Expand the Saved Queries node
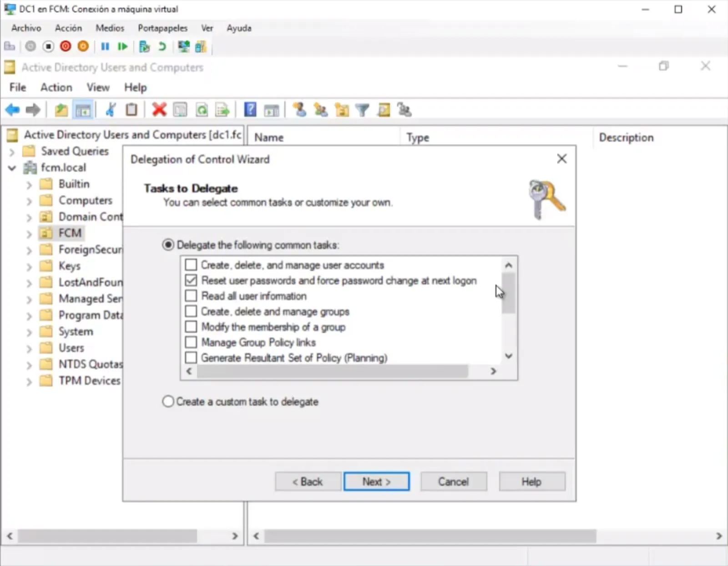 click(x=12, y=152)
